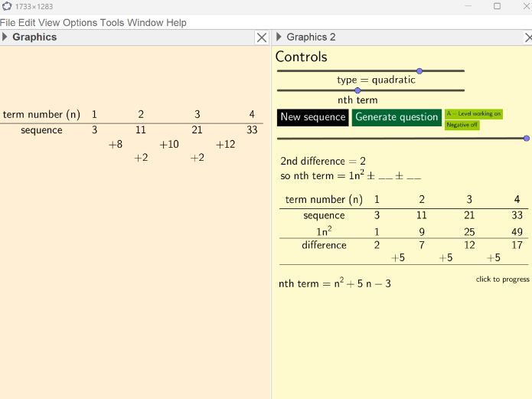532x399 pixels.
Task: Expand the Graphics 2 style bar arrow
Action: pyautogui.click(x=279, y=37)
